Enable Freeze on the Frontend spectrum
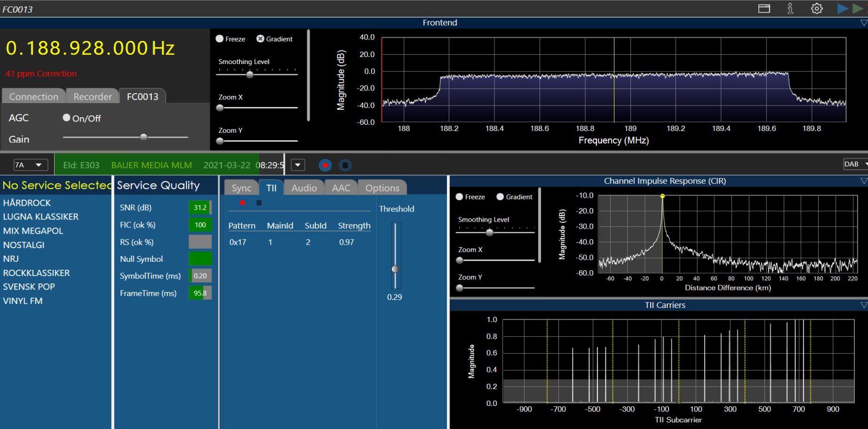 [x=220, y=39]
